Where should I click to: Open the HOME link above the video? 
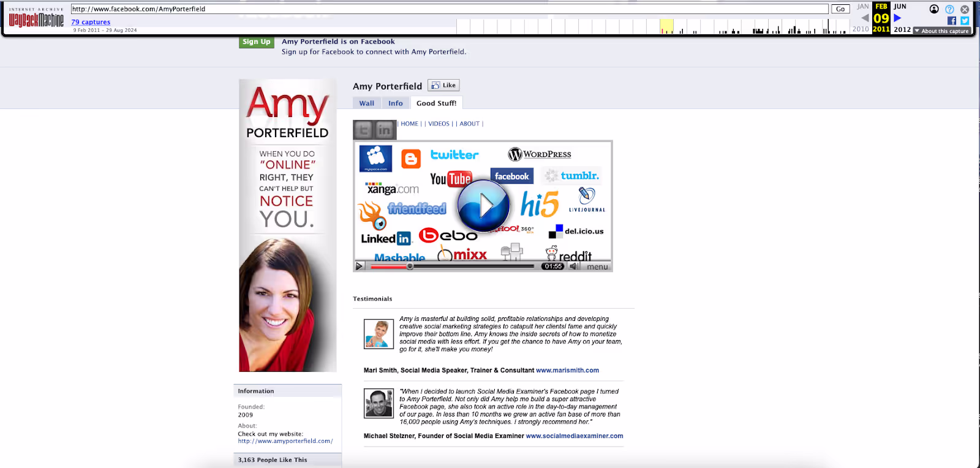pos(409,124)
